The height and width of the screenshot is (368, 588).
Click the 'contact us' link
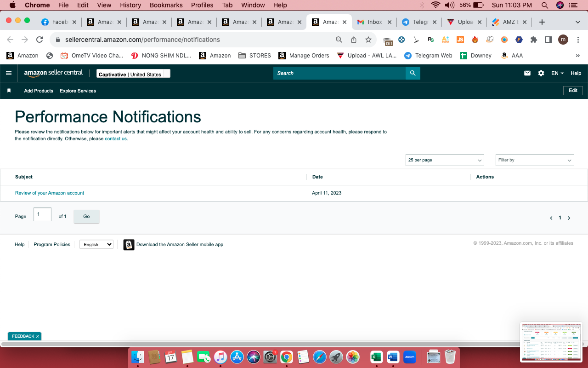[x=116, y=139]
